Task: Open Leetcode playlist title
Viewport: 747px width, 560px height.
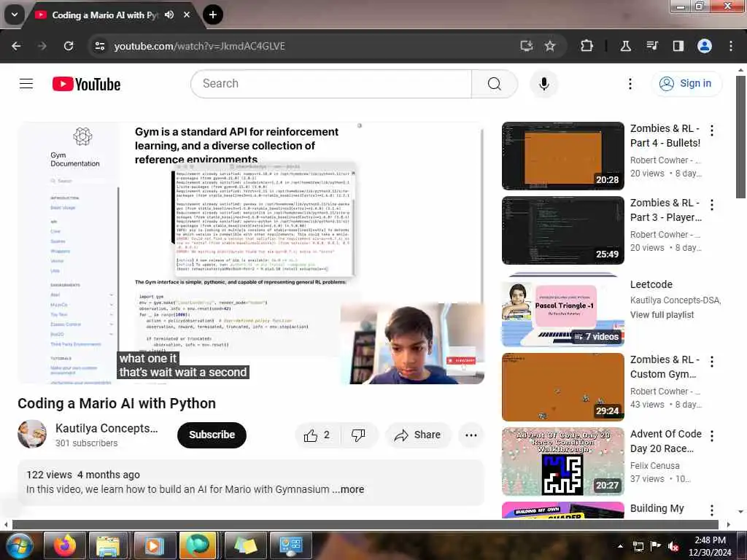Action: 651,284
